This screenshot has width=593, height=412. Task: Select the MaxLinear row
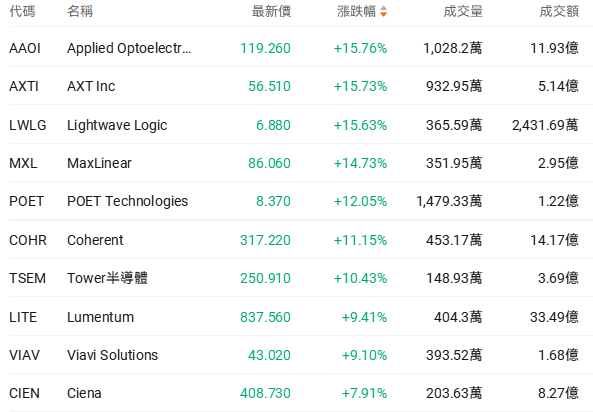(x=296, y=163)
